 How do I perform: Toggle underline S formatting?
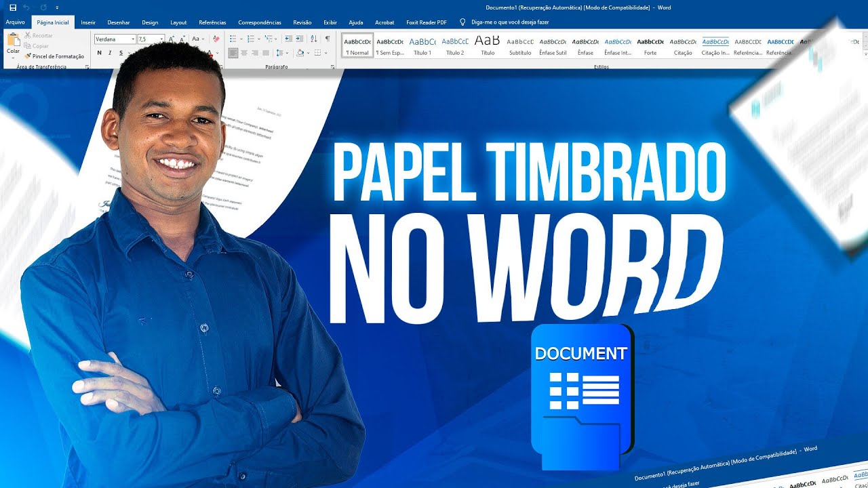coord(121,53)
